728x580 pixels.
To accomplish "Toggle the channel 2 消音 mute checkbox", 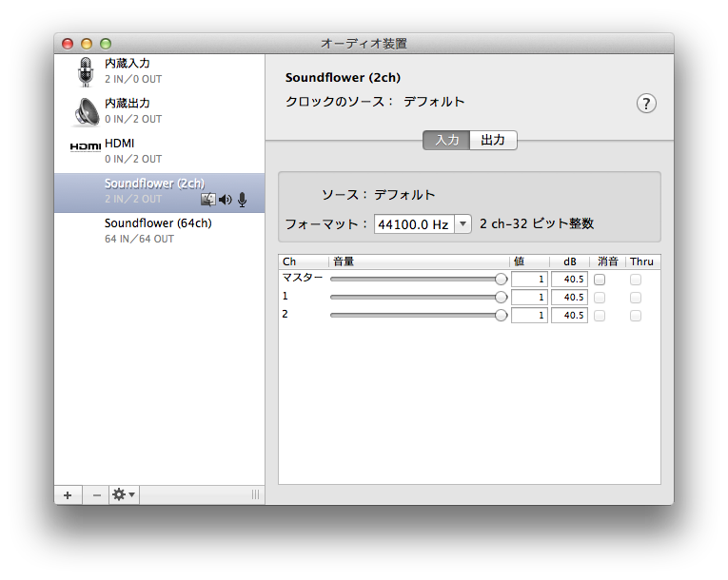I will [x=600, y=316].
